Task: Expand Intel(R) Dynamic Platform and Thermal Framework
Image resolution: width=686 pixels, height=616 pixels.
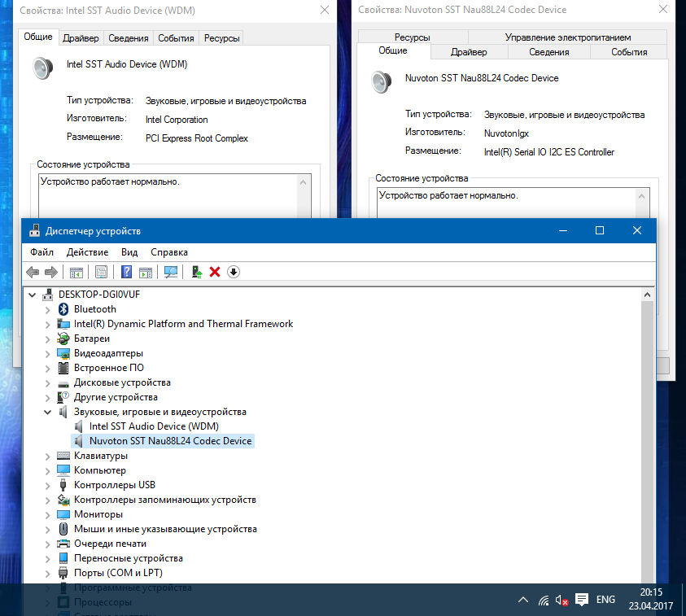Action: coord(48,325)
